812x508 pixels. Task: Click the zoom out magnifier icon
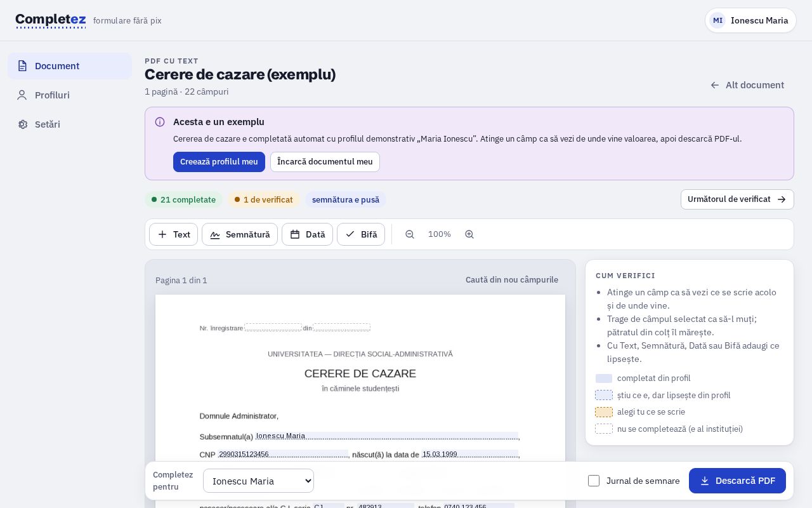pyautogui.click(x=410, y=234)
